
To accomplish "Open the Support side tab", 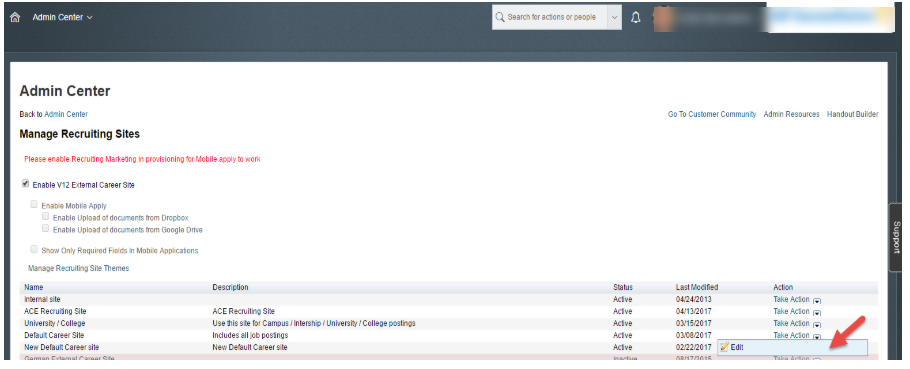I will (x=896, y=237).
